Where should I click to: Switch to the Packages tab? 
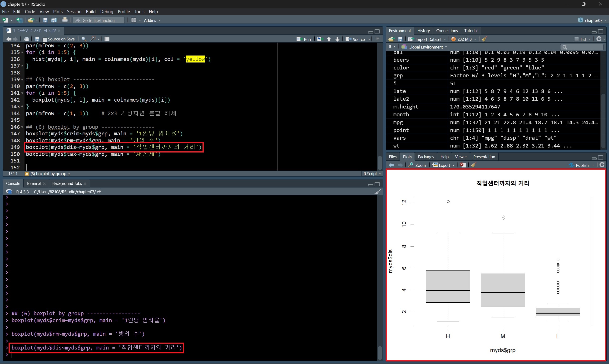tap(426, 157)
